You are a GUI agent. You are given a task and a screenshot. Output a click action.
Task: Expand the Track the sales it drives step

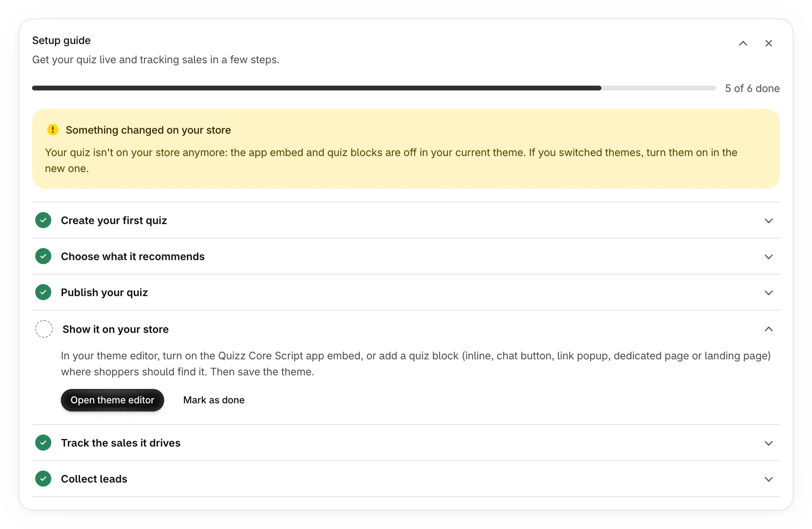tap(768, 443)
